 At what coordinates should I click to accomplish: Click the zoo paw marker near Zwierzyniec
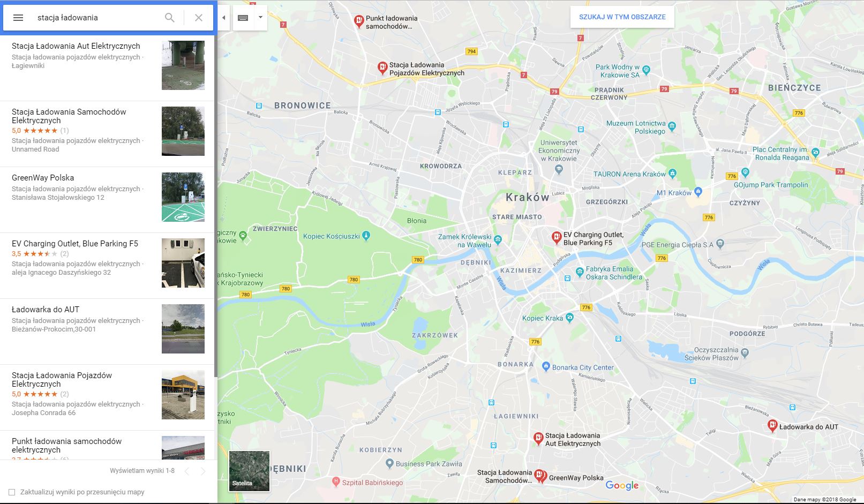coord(243,235)
